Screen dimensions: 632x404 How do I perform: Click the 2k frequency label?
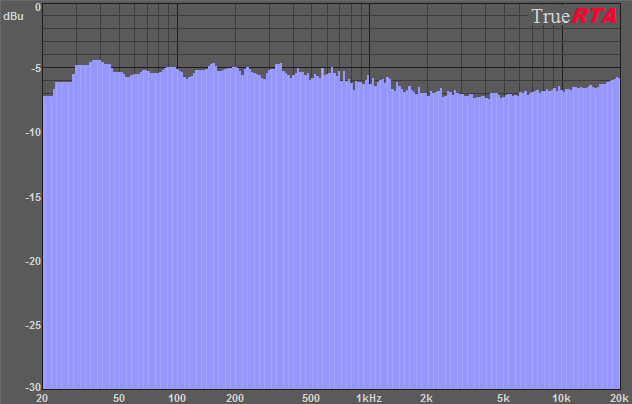[426, 398]
